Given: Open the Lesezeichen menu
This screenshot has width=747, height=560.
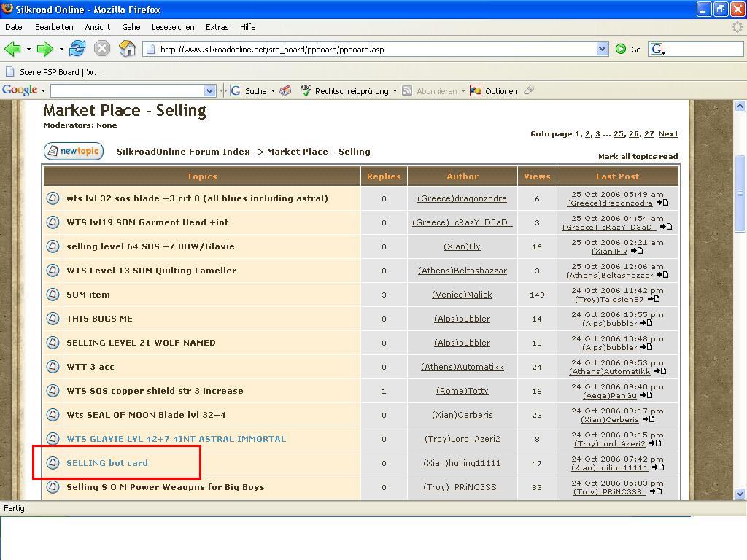Looking at the screenshot, I should point(173,27).
